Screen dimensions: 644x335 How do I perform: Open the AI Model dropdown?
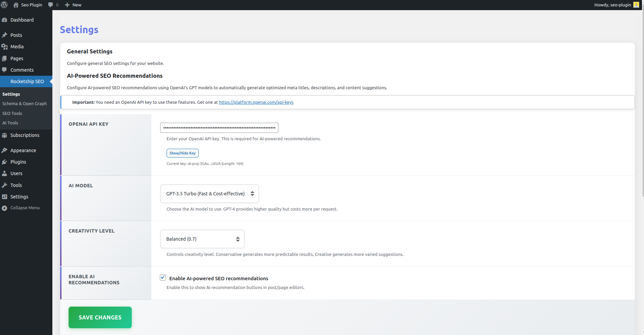[209, 194]
